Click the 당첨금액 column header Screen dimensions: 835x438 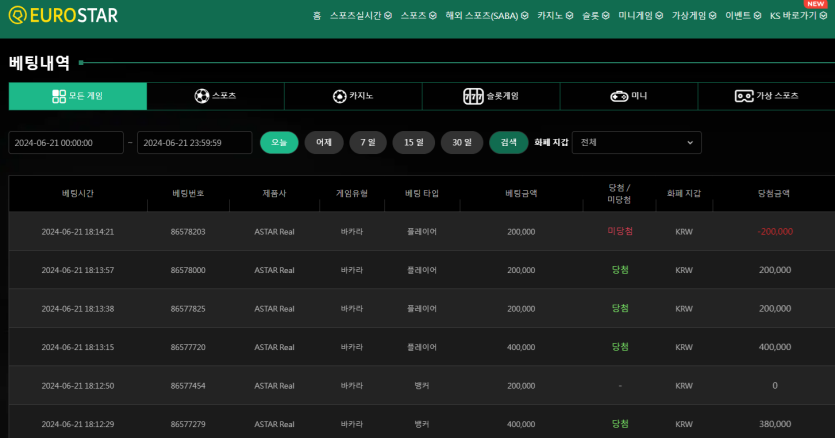774,193
